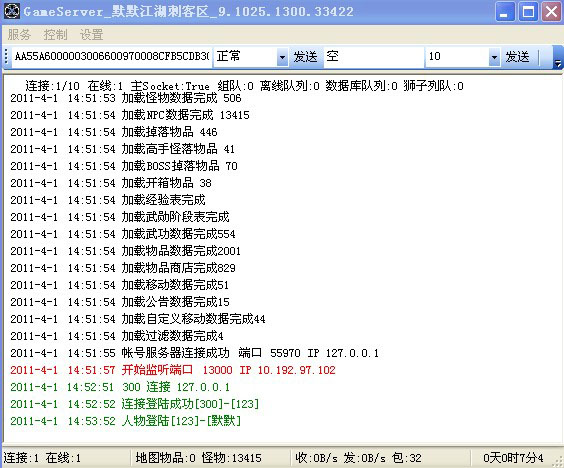Viewport: 564px width, 468px height.
Task: Click the GameServer application icon in title bar
Action: click(12, 11)
